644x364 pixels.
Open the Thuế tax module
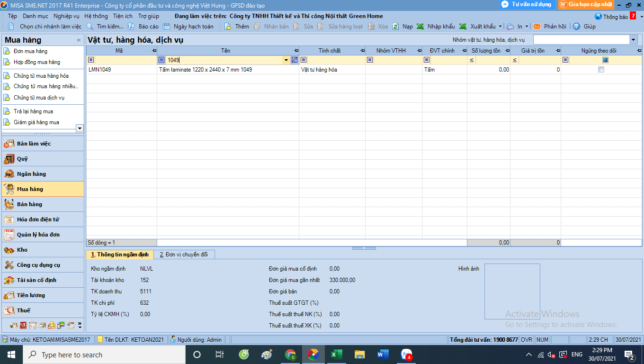pos(43,310)
